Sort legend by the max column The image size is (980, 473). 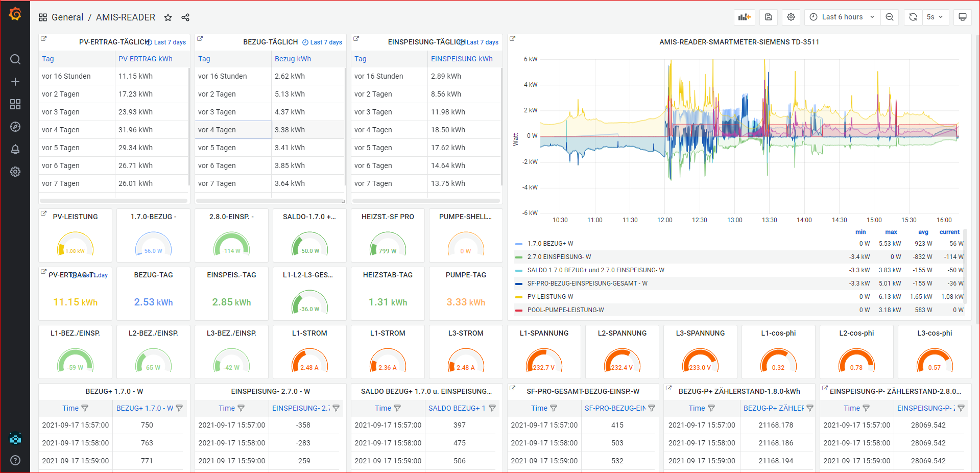tap(891, 232)
